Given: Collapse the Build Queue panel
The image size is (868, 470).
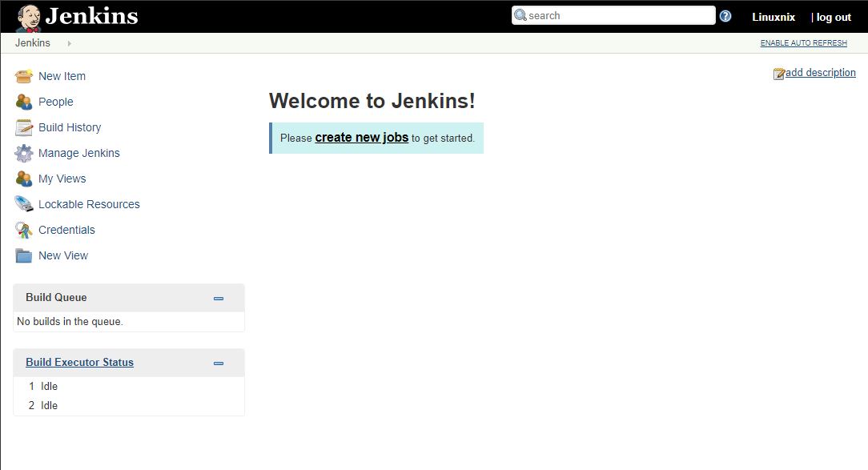Looking at the screenshot, I should pos(219,298).
